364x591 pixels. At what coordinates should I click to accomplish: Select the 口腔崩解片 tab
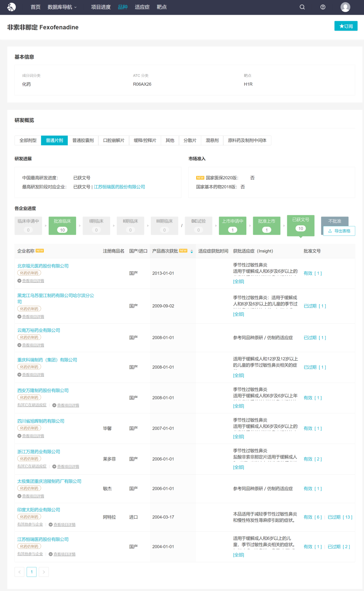114,140
